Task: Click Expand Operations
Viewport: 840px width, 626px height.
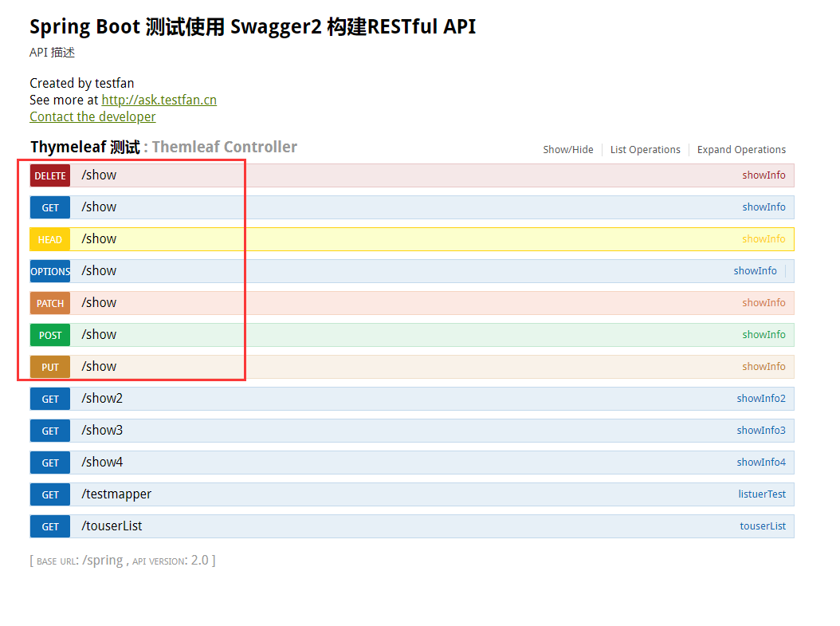Action: tap(741, 150)
